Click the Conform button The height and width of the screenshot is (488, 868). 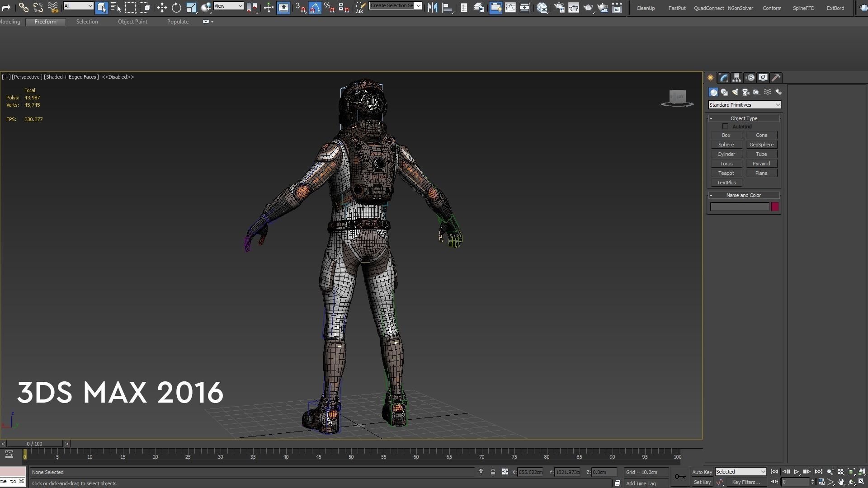(772, 8)
